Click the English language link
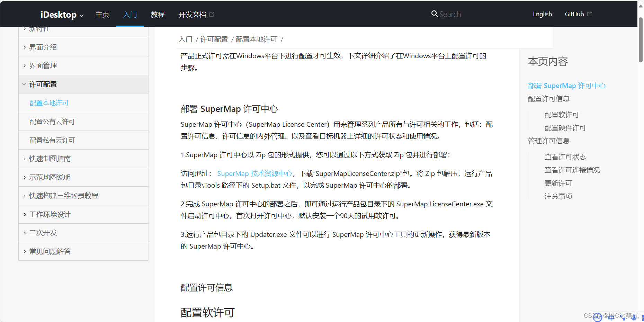 [542, 14]
